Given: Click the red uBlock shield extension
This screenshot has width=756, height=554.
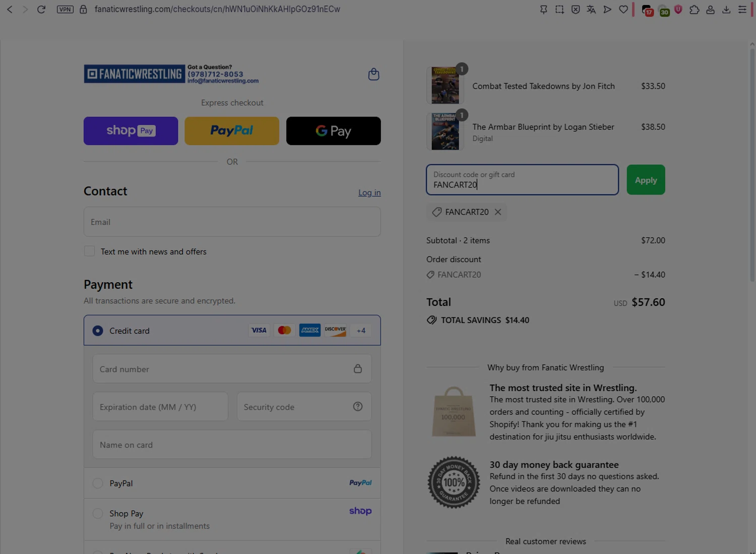Looking at the screenshot, I should [x=678, y=9].
